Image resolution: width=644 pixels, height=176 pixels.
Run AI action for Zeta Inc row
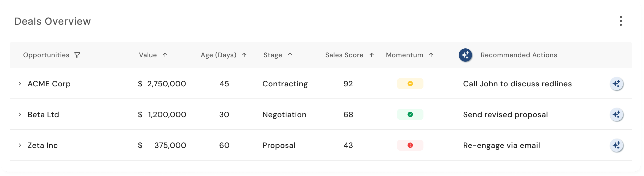tap(616, 145)
